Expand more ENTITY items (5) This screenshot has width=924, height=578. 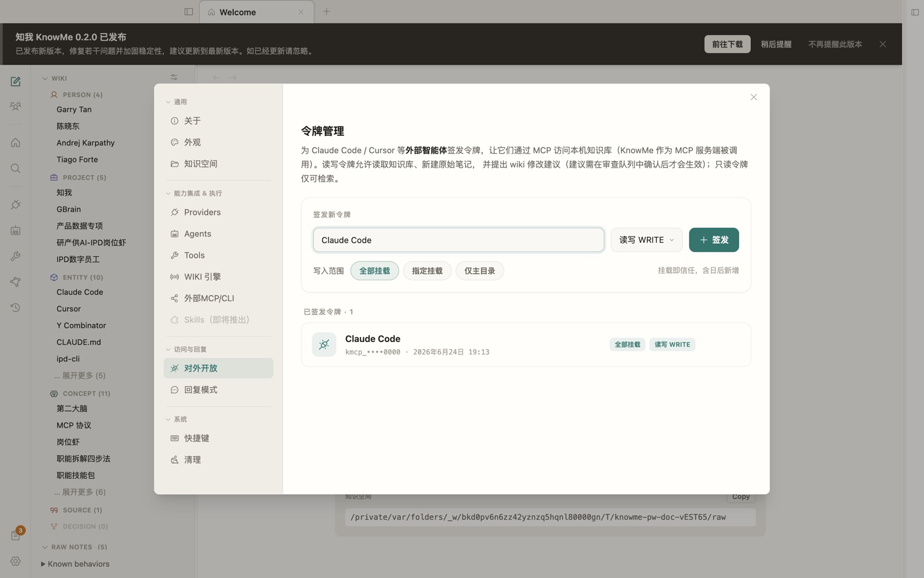[80, 376]
